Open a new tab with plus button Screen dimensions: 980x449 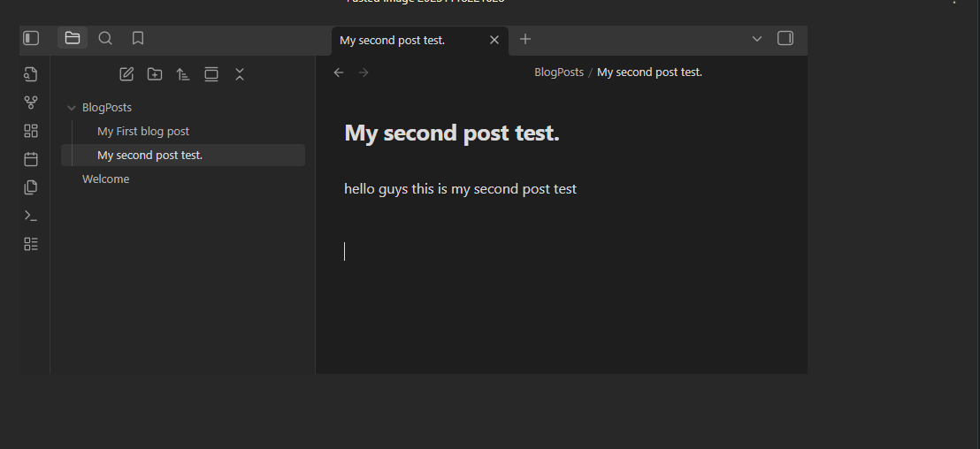tap(525, 39)
